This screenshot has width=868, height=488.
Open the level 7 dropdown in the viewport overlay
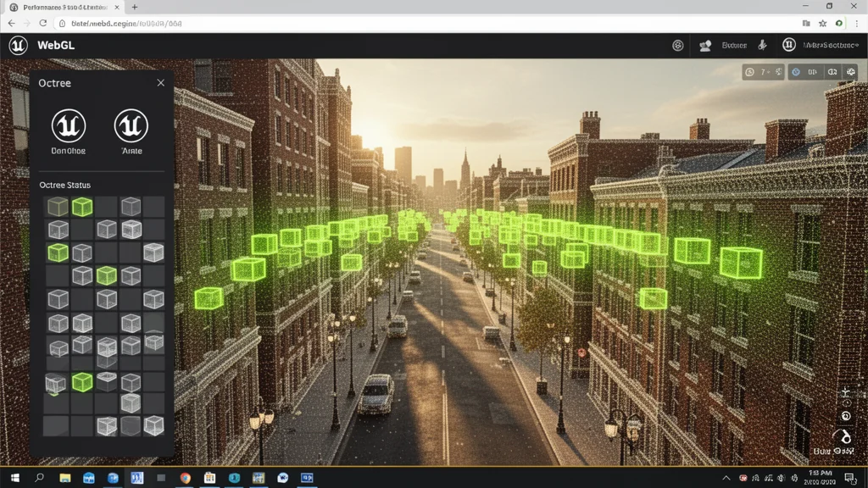[x=765, y=72]
